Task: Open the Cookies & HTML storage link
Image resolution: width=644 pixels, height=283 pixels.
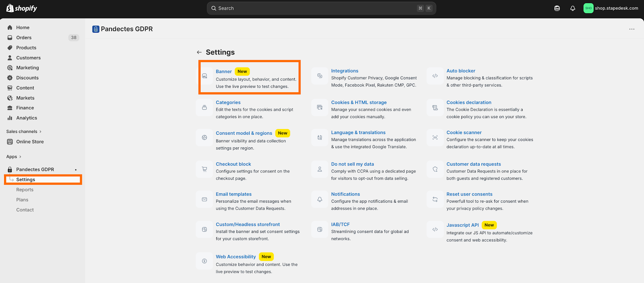Action: pyautogui.click(x=359, y=102)
